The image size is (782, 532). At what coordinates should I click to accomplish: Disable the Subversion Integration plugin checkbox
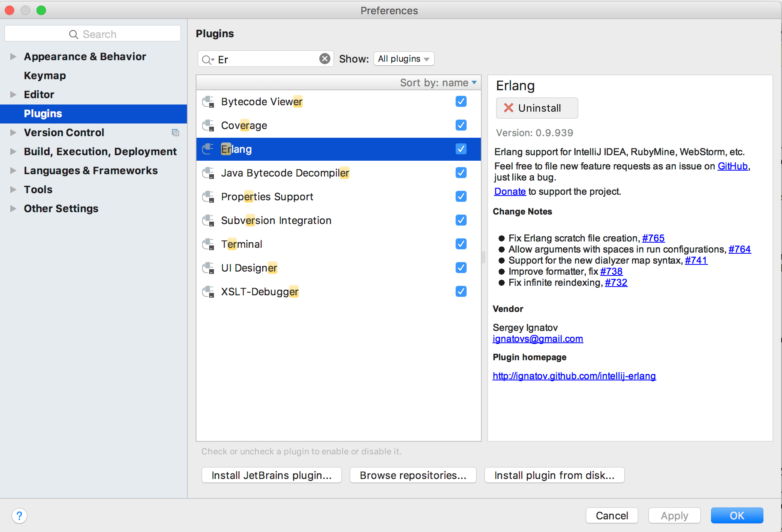point(461,220)
